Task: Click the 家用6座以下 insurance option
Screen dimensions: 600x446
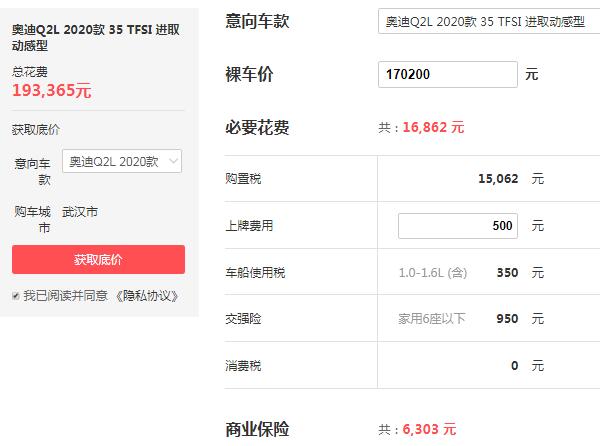Action: (431, 319)
